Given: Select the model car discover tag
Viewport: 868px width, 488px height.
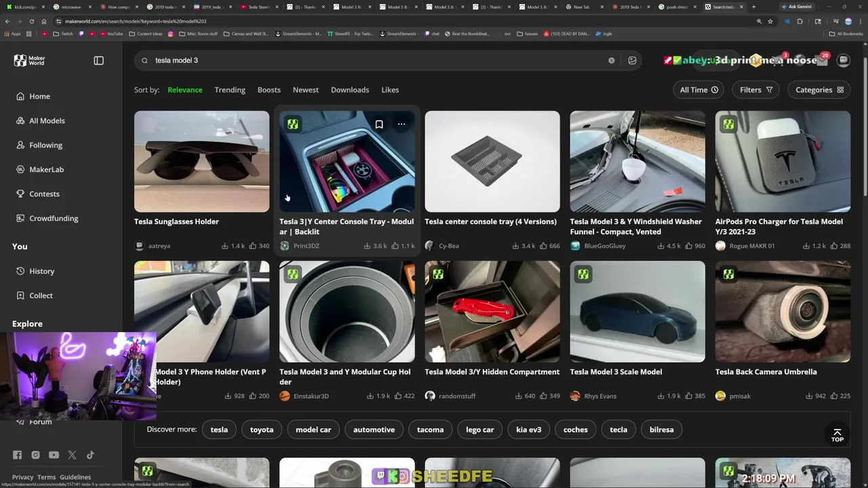Looking at the screenshot, I should (x=313, y=430).
